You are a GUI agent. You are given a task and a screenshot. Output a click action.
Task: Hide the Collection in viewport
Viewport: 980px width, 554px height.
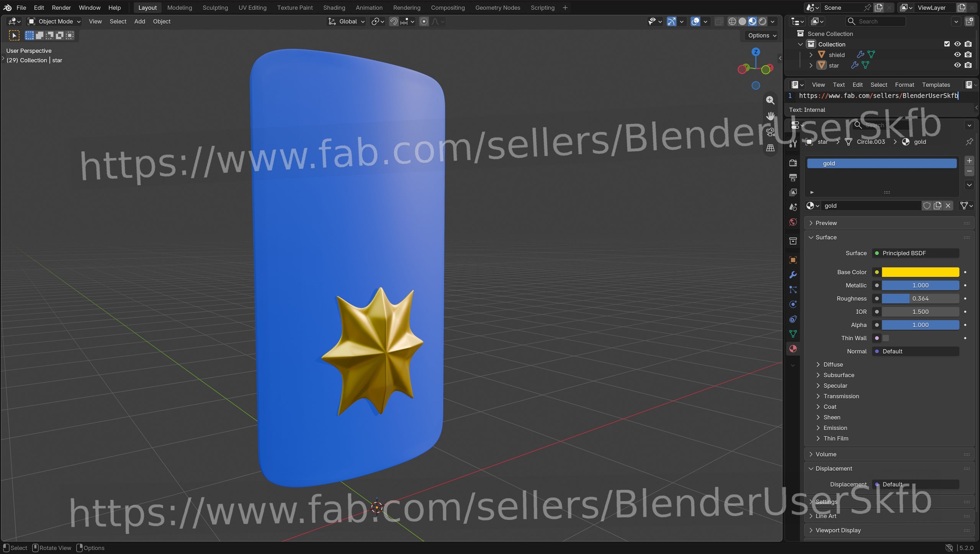coord(957,44)
